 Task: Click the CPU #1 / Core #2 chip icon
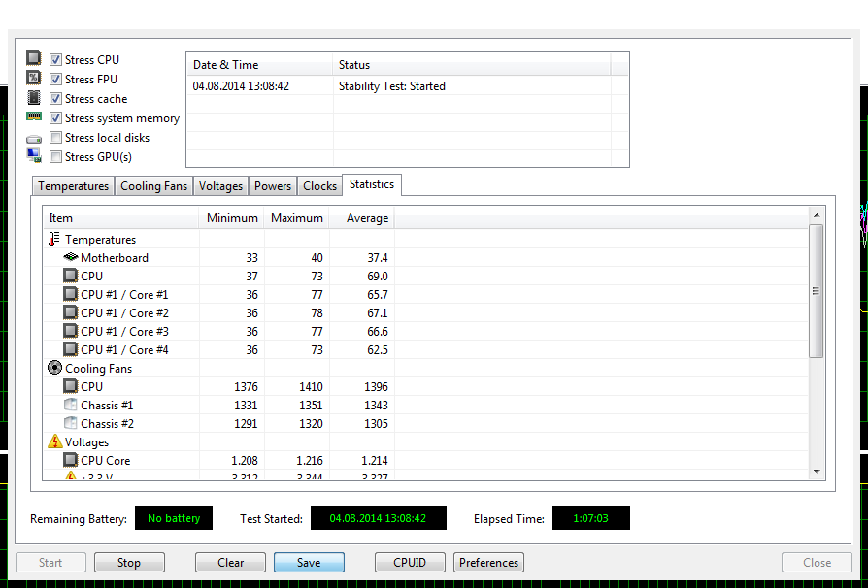point(70,313)
